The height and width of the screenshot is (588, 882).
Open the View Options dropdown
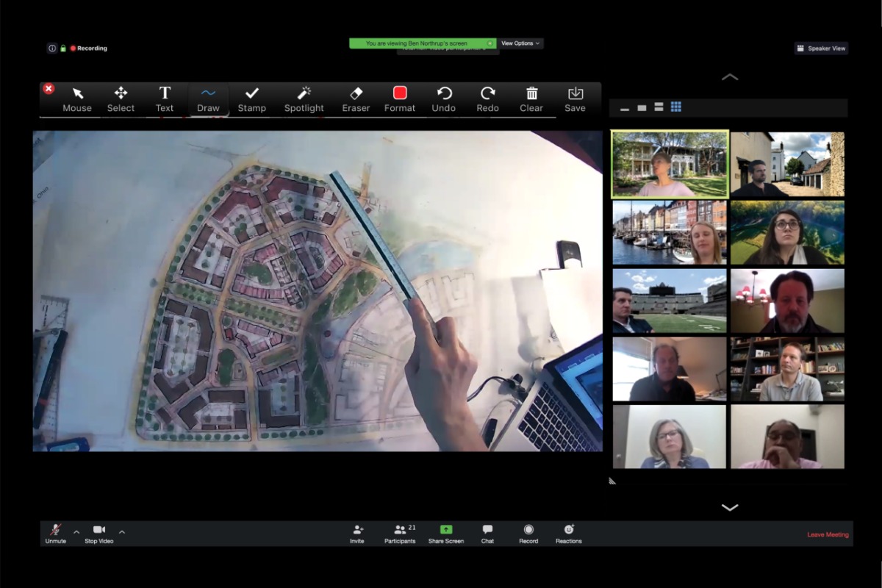tap(520, 43)
